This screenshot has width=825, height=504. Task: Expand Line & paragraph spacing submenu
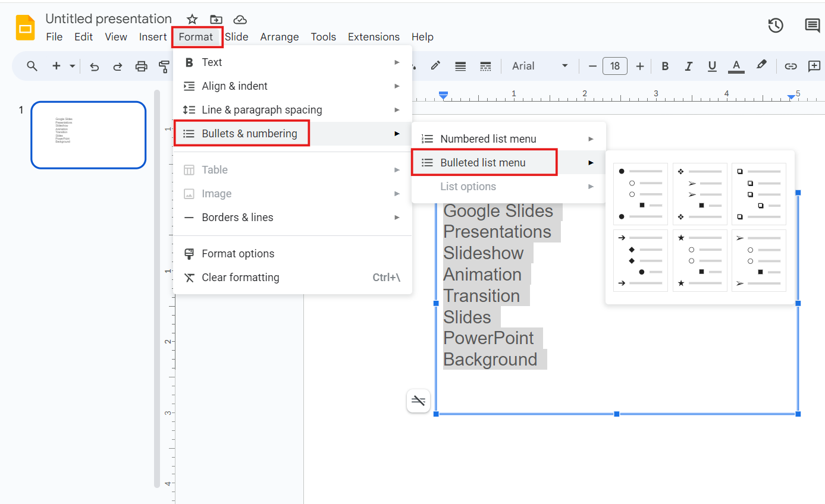click(293, 110)
